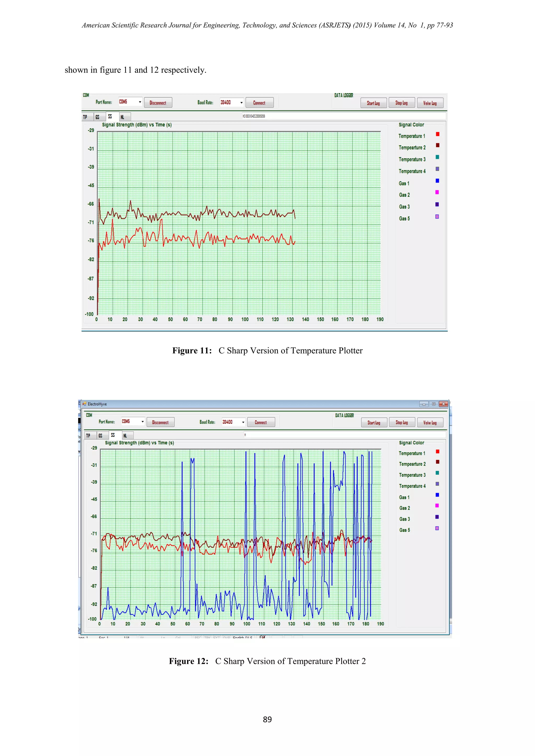Viewport: 535px width, 756px height.
Task: Close the ElectroHyve window
Action: click(x=443, y=404)
